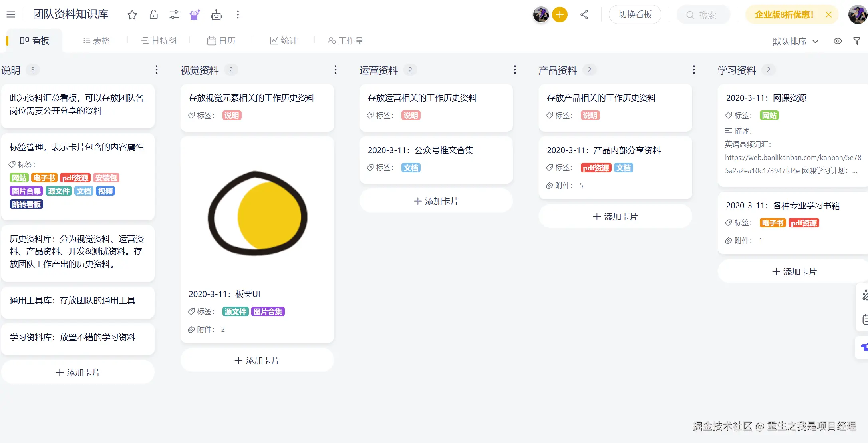Switch to the 甘特图 tab
Viewport: 868px width, 443px height.
(159, 40)
